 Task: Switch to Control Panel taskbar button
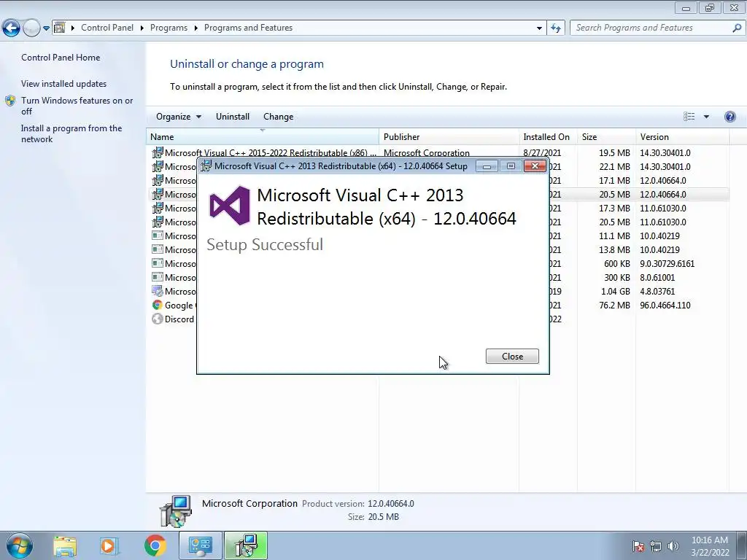click(200, 545)
